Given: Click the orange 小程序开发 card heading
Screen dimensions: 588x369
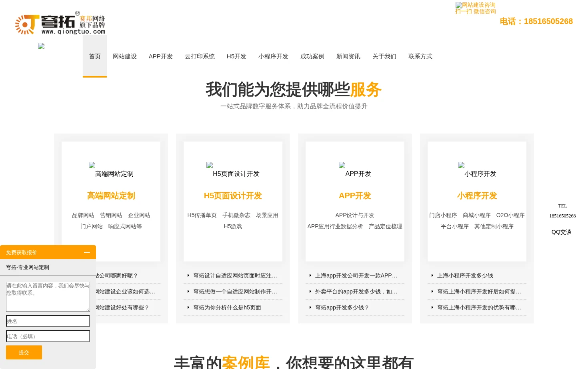Looking at the screenshot, I should (477, 195).
